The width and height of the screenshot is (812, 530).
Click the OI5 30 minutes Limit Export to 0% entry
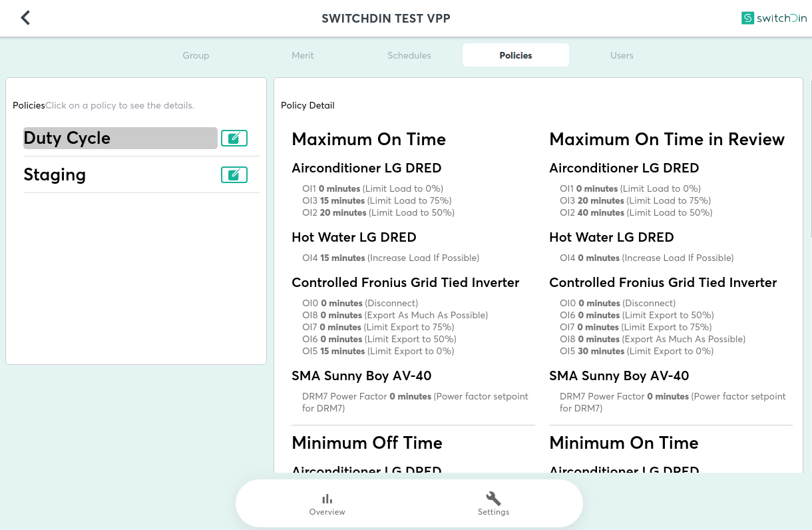click(636, 351)
